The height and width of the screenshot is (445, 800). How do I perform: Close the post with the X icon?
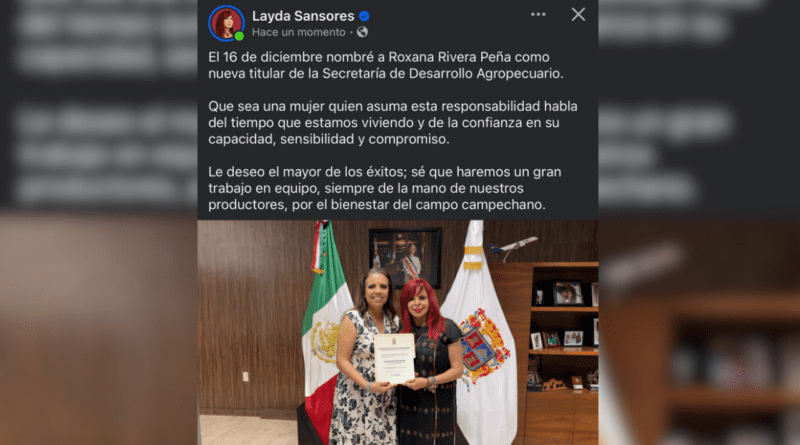click(578, 14)
